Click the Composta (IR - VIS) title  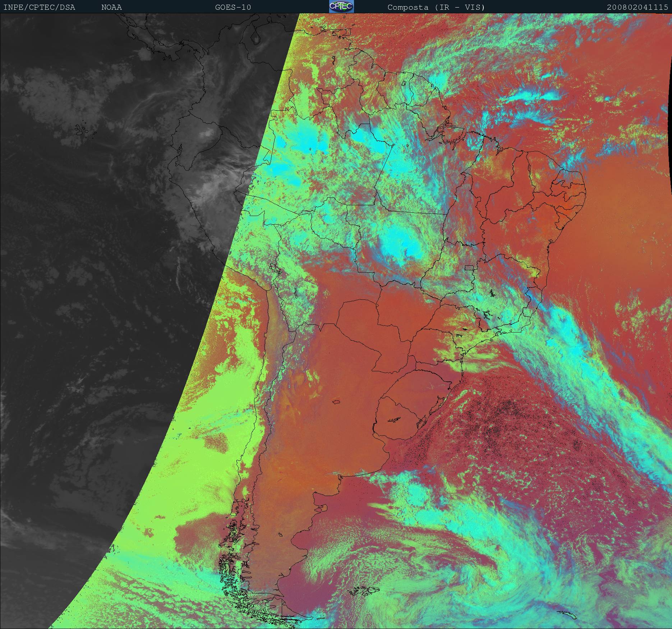point(436,7)
